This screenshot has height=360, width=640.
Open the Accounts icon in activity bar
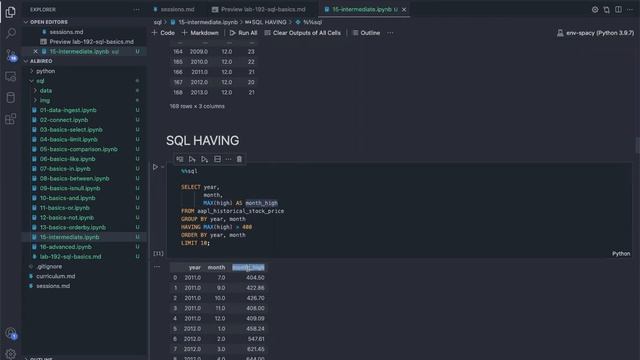click(x=11, y=333)
